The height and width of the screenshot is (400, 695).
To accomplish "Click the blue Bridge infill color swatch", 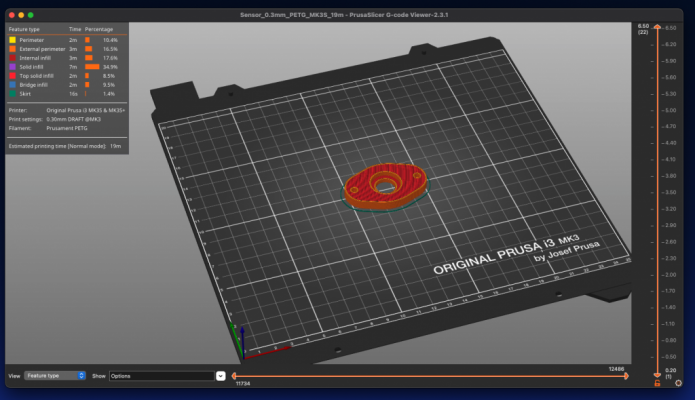I will point(12,85).
